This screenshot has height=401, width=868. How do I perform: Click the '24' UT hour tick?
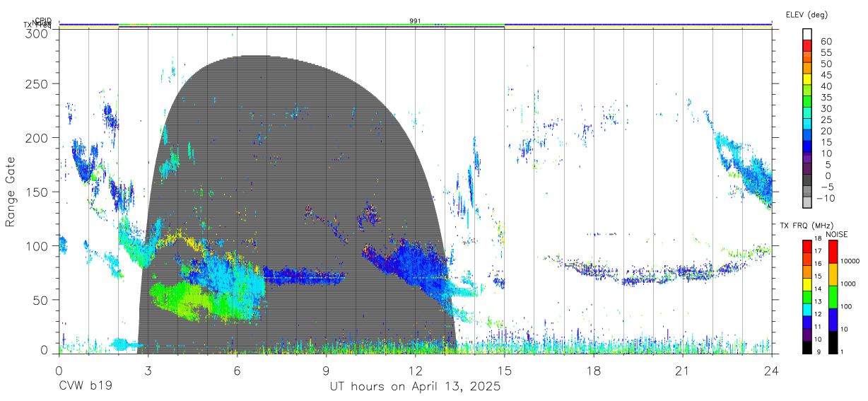[771, 371]
